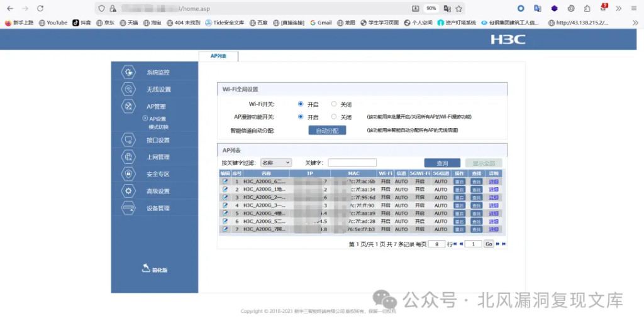
Task: Open 安全专区 via its lock icon
Action: tap(128, 174)
